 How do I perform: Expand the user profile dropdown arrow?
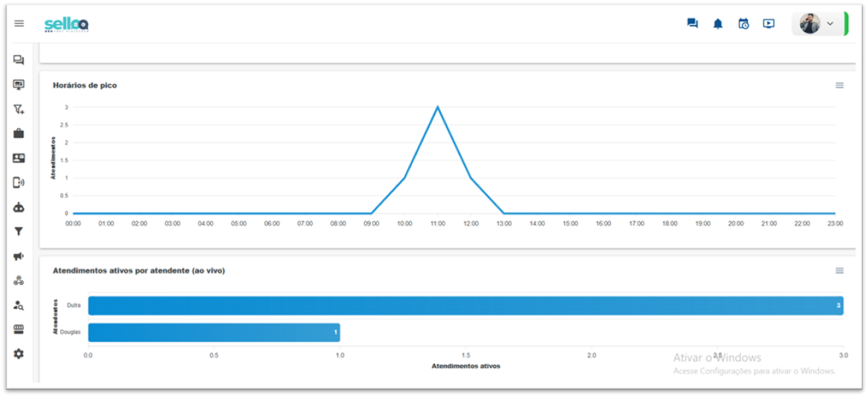pyautogui.click(x=830, y=23)
